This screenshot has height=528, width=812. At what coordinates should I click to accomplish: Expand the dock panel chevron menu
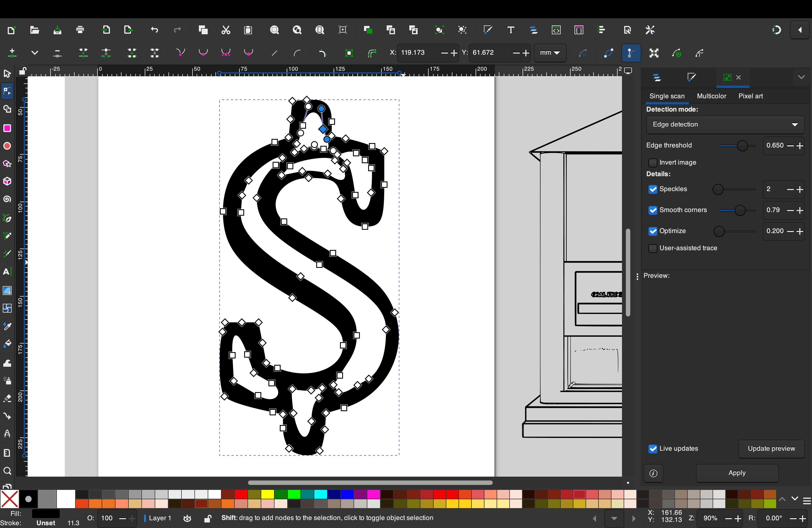point(801,77)
